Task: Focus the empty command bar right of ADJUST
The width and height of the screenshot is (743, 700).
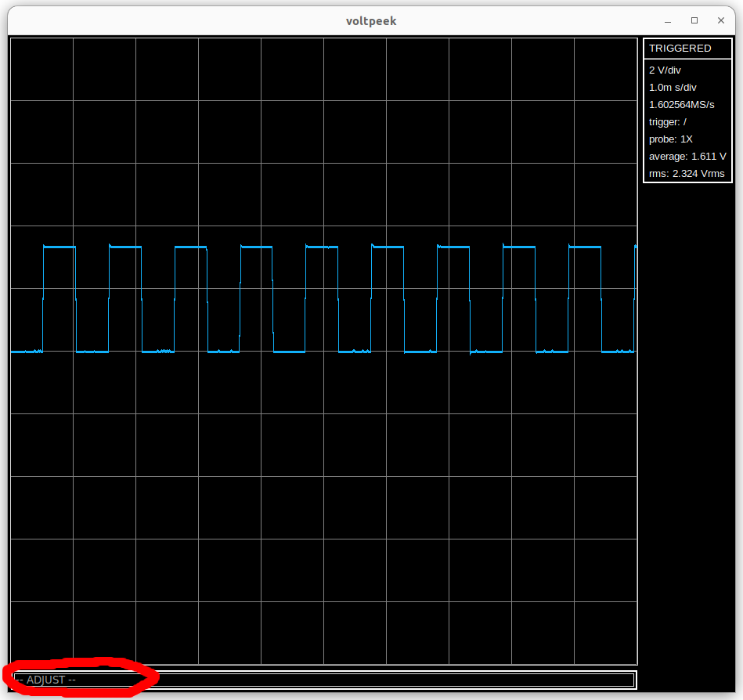Action: click(391, 680)
